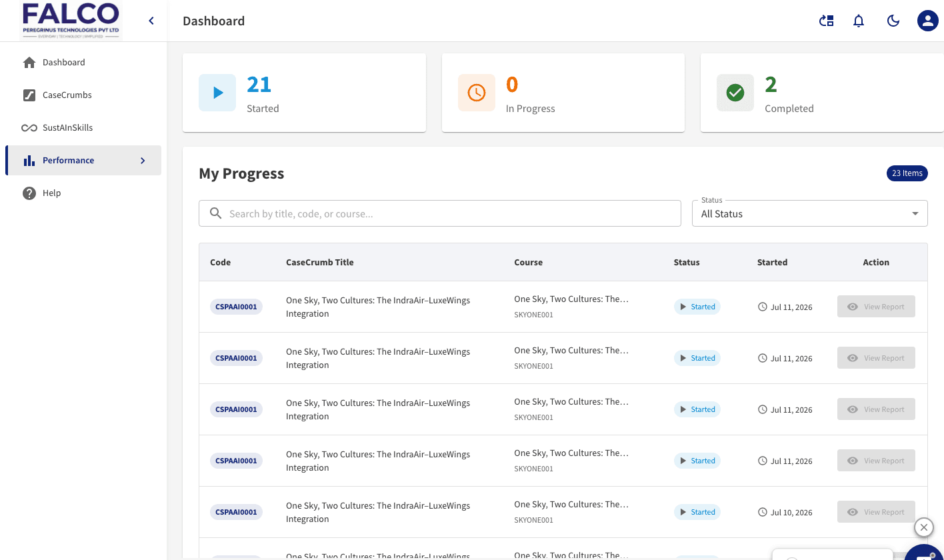The image size is (944, 560).
Task: Click View Report in the Jul 10, 2026 row
Action: click(x=876, y=512)
